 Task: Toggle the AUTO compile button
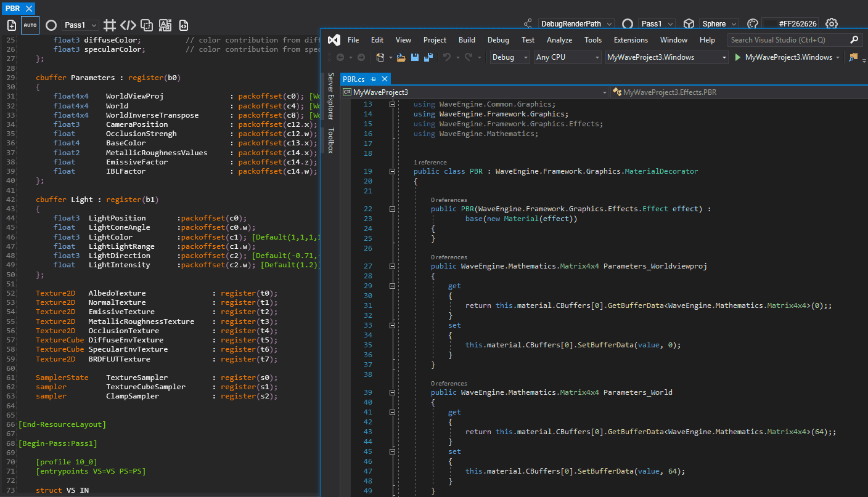30,25
